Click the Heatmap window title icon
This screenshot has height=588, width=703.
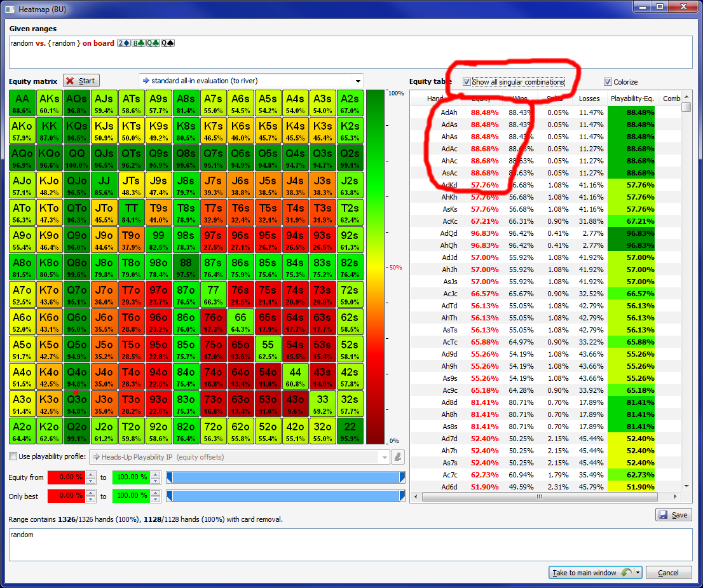[x=10, y=9]
